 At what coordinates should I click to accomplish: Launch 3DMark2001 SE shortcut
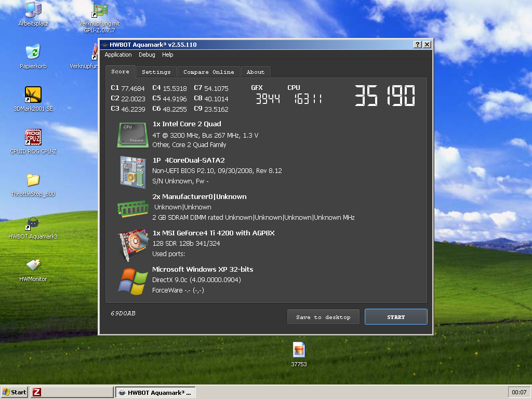[x=33, y=99]
